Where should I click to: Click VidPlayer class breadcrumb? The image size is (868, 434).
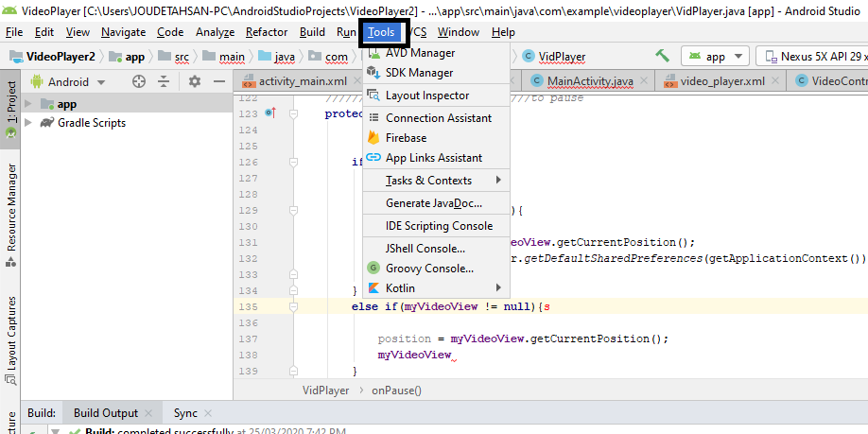pyautogui.click(x=562, y=57)
